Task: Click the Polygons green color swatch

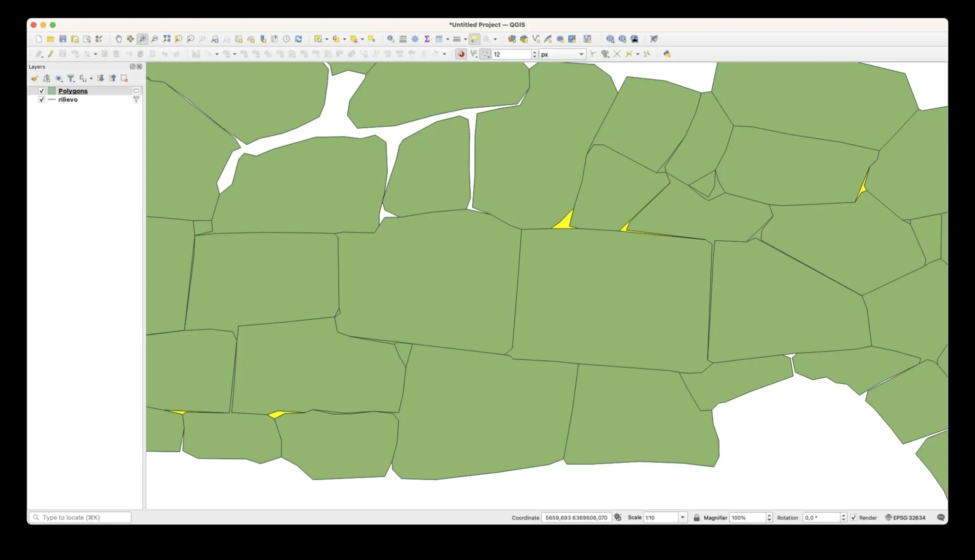Action: point(52,91)
